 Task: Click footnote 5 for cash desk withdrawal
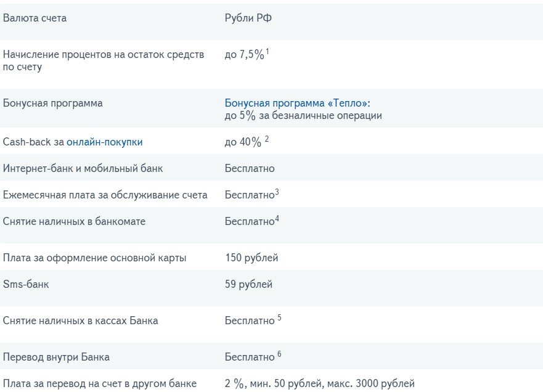tap(279, 317)
